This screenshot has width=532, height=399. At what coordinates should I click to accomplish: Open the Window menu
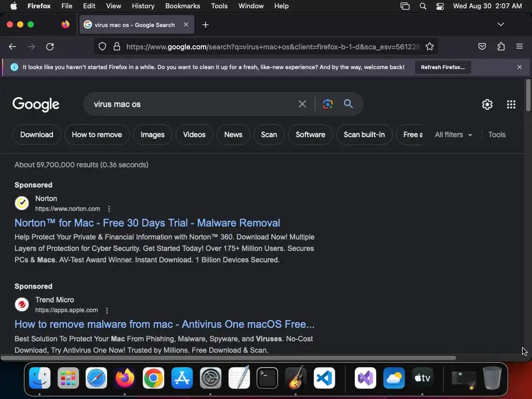pyautogui.click(x=251, y=6)
